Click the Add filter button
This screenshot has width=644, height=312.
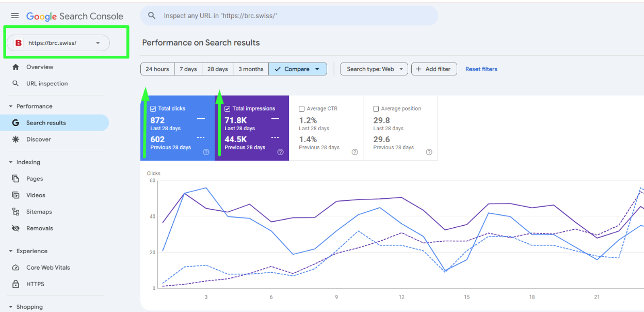point(433,69)
